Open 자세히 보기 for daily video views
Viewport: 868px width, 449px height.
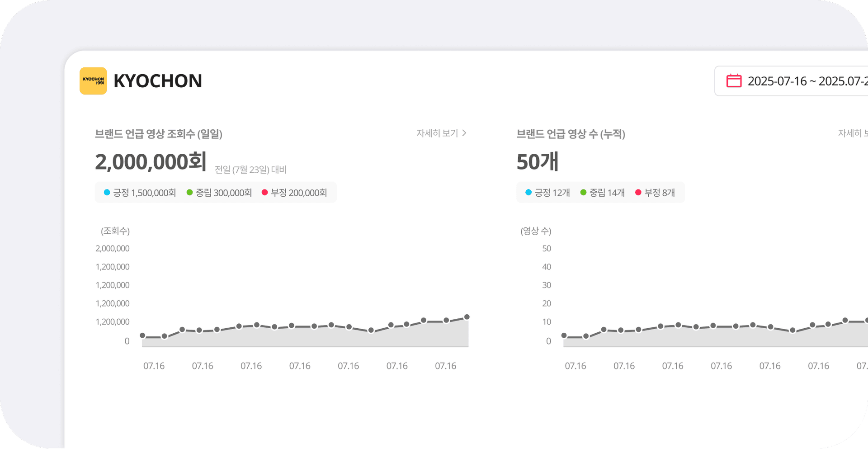(437, 133)
